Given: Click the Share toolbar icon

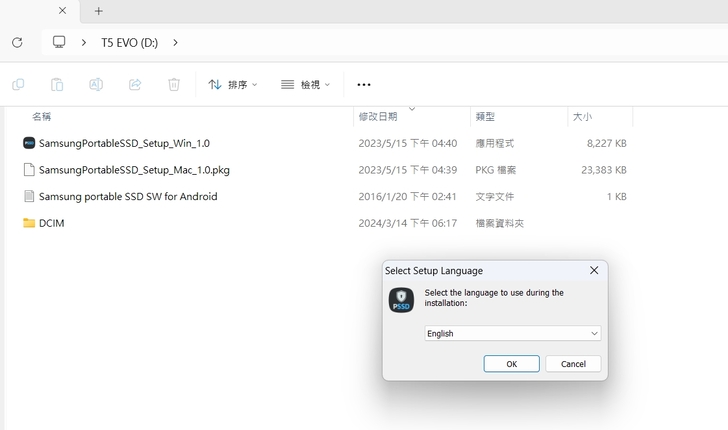Looking at the screenshot, I should (x=135, y=85).
